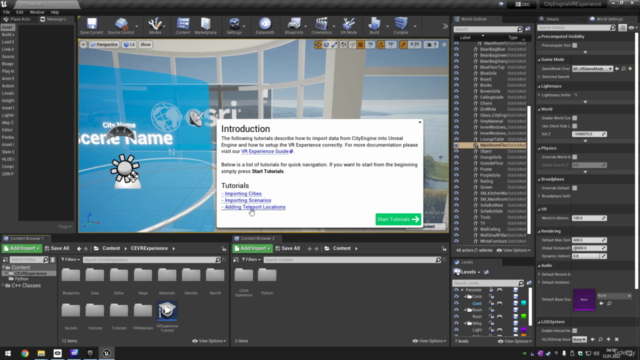Click the purple color swatch of Light level
The image size is (640, 360).
click(x=524, y=329)
